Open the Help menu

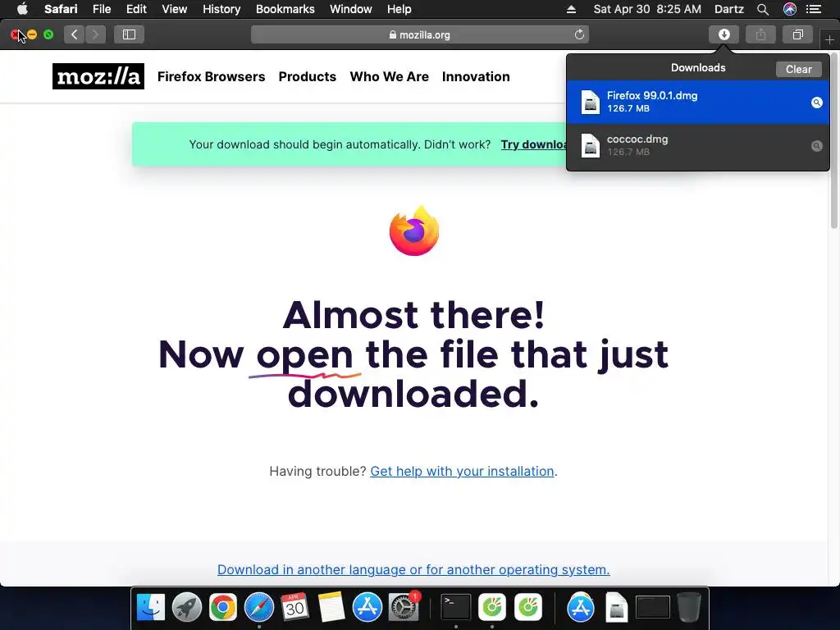pos(399,9)
